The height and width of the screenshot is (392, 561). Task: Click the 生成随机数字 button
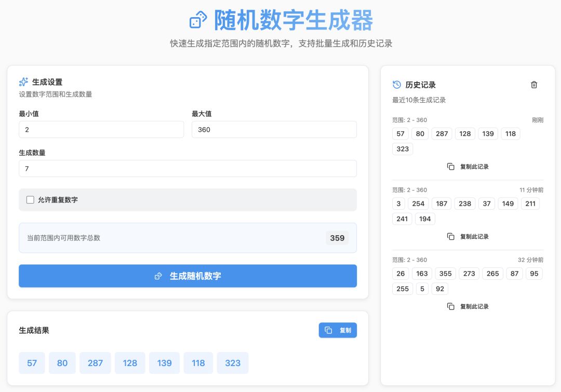coord(188,276)
